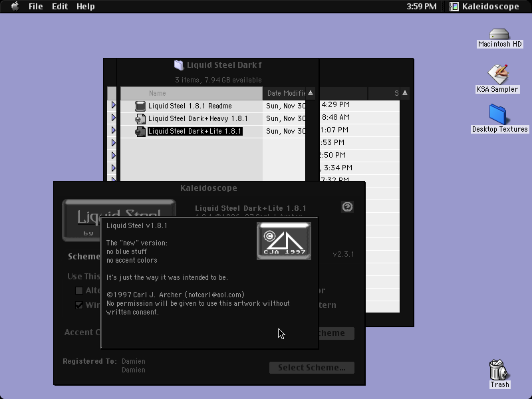Click the 'Liquid Steel Dark f' window title
532x399 pixels.
pyautogui.click(x=224, y=65)
